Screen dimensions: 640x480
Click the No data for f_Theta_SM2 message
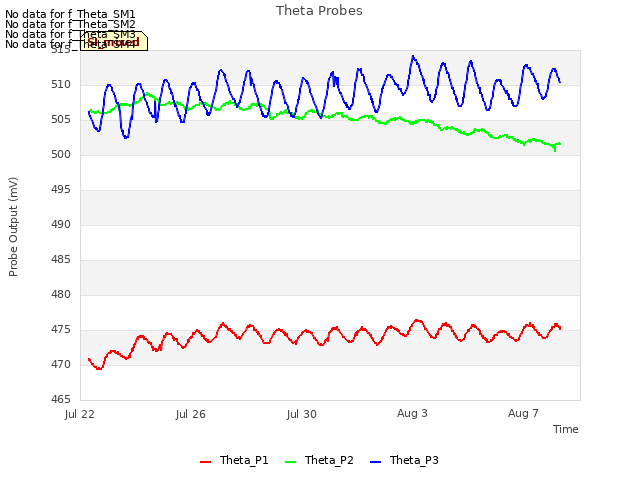(70, 24)
